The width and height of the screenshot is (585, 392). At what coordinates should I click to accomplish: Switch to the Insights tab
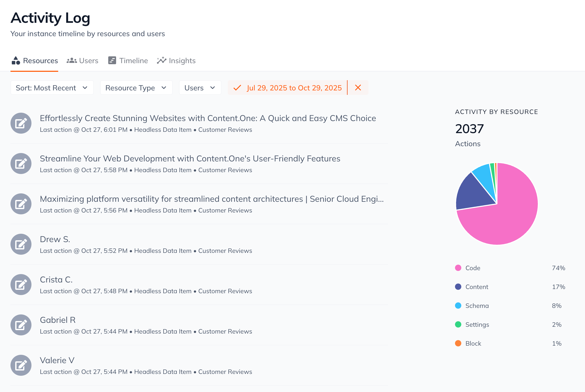(182, 61)
